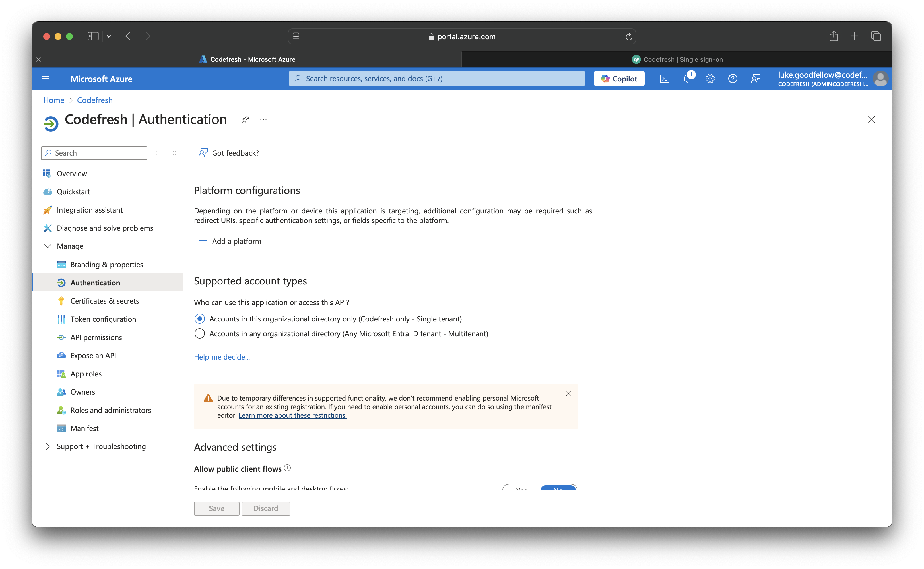Viewport: 924px width, 569px height.
Task: Collapse the sidebar menu with double chevron
Action: coord(174,153)
